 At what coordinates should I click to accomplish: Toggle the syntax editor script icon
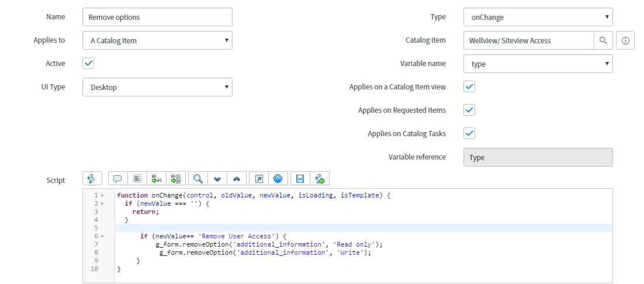click(92, 179)
